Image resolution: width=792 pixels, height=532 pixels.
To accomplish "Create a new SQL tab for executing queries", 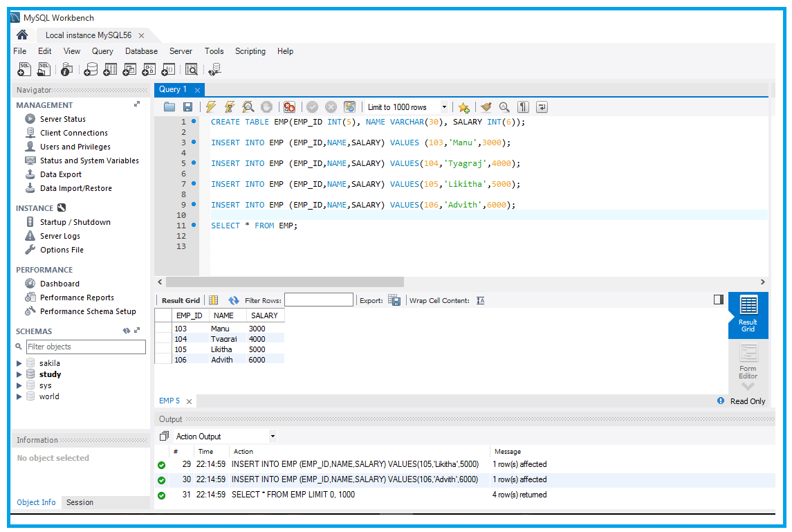I will [24, 69].
